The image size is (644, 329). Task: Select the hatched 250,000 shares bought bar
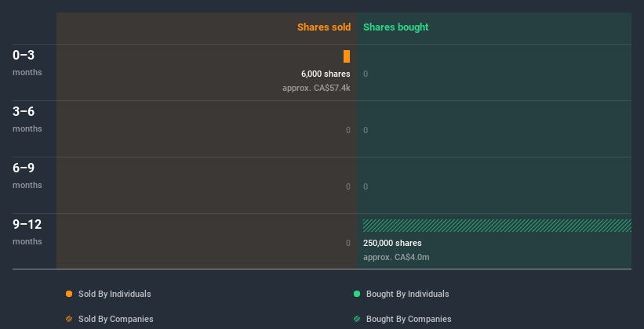[497, 226]
